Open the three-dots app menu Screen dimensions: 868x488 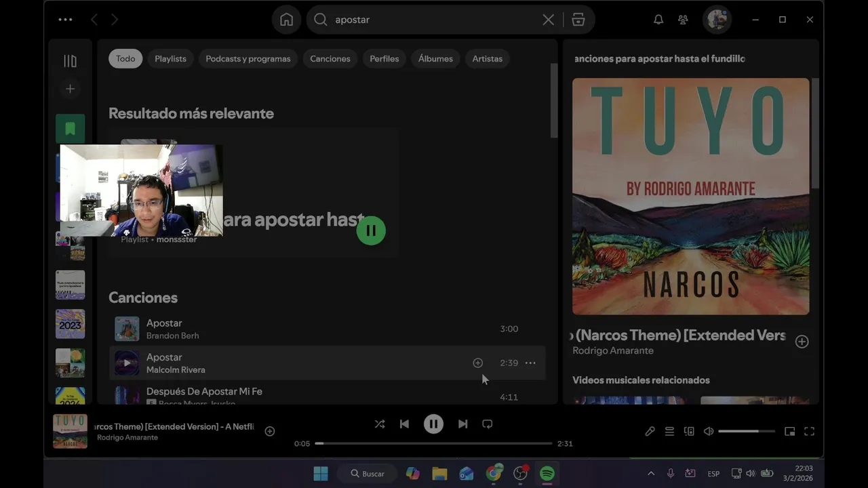[65, 20]
